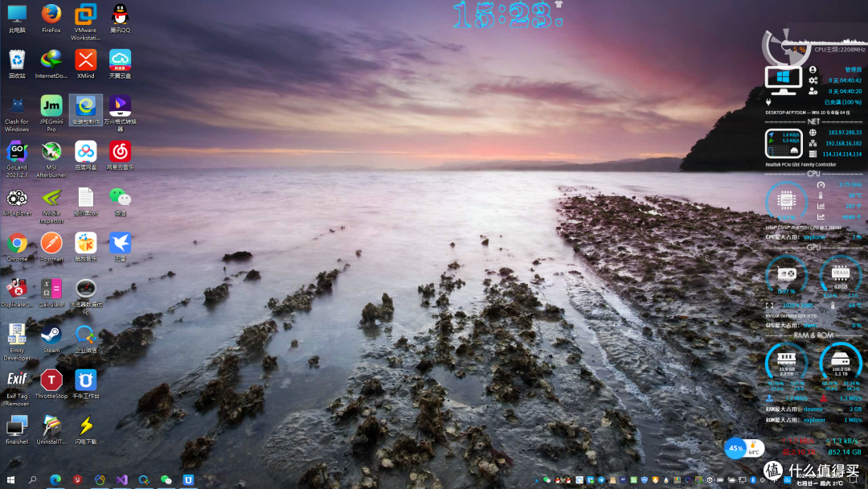Viewport: 868px width, 489px height.
Task: Open the Windows Start menu
Action: [x=10, y=479]
